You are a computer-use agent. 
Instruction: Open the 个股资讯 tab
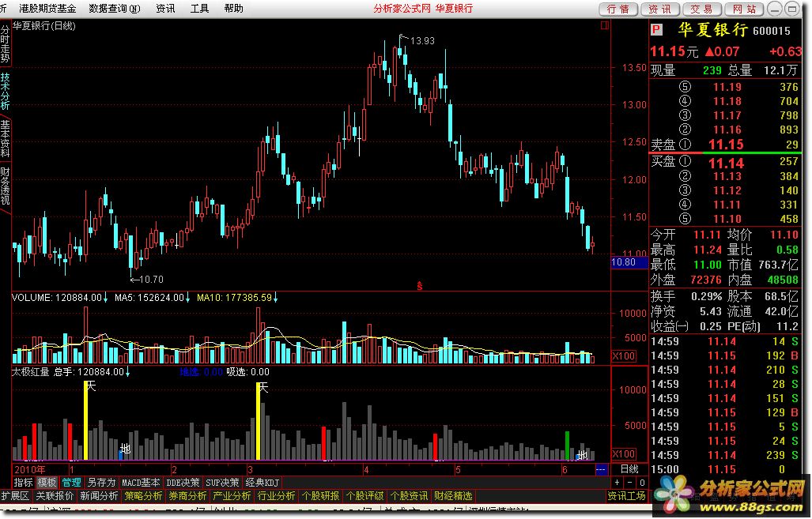(409, 496)
